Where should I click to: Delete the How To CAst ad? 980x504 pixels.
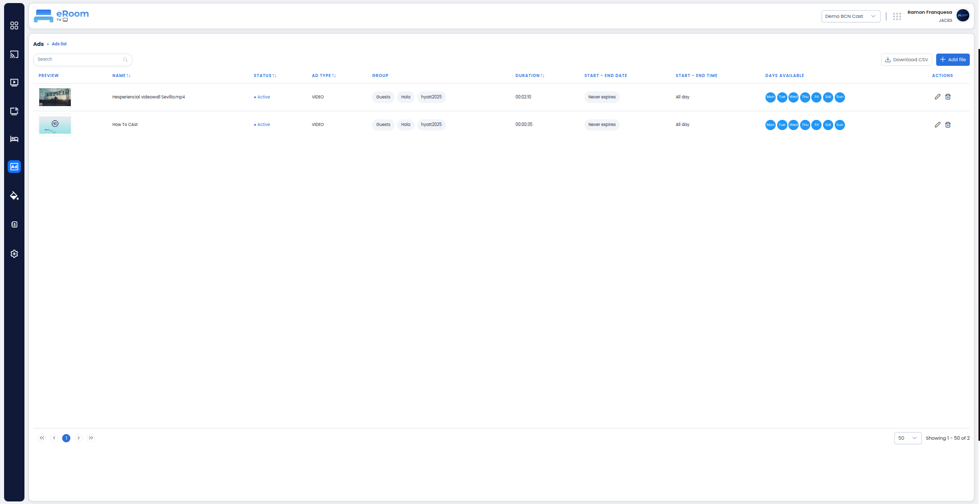click(948, 125)
